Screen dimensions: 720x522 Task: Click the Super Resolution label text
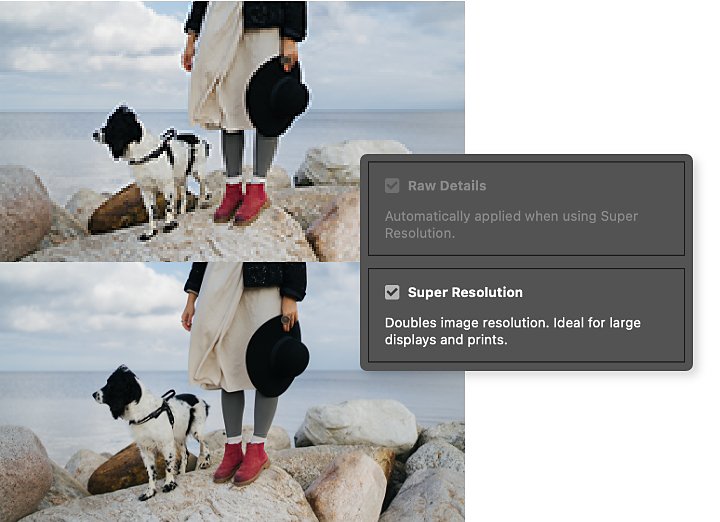(465, 292)
